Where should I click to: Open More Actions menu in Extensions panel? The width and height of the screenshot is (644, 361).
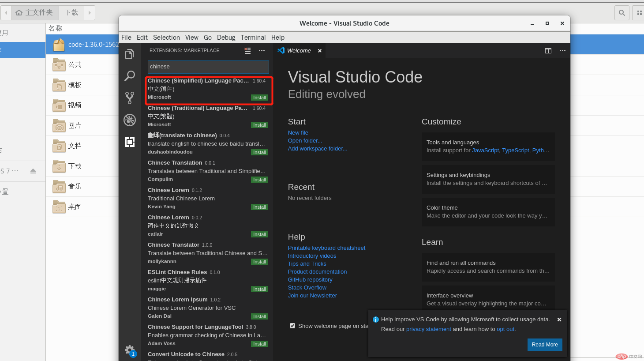click(262, 51)
